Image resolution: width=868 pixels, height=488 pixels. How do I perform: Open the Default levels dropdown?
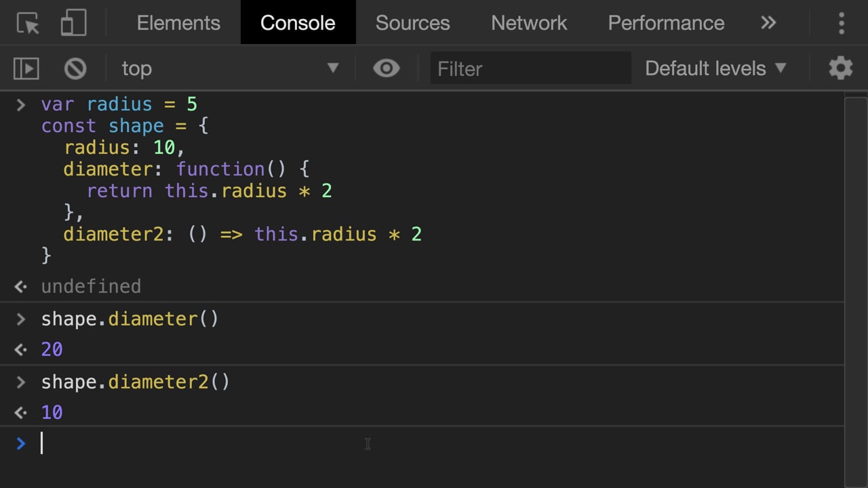715,68
